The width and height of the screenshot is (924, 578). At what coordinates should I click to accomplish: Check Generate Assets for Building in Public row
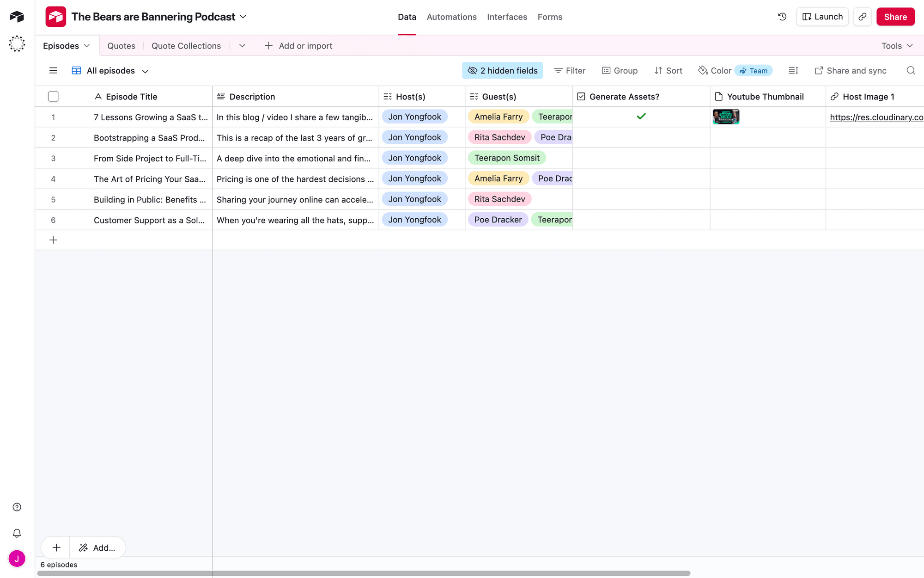(641, 199)
